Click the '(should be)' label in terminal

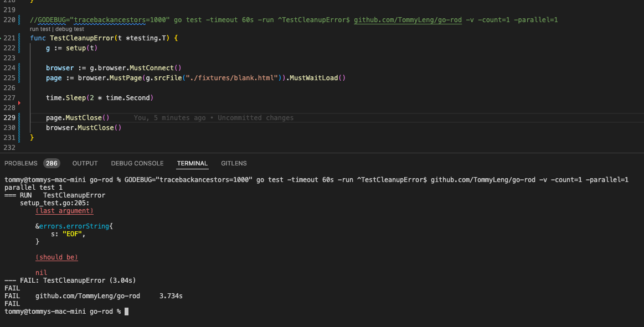(56, 257)
